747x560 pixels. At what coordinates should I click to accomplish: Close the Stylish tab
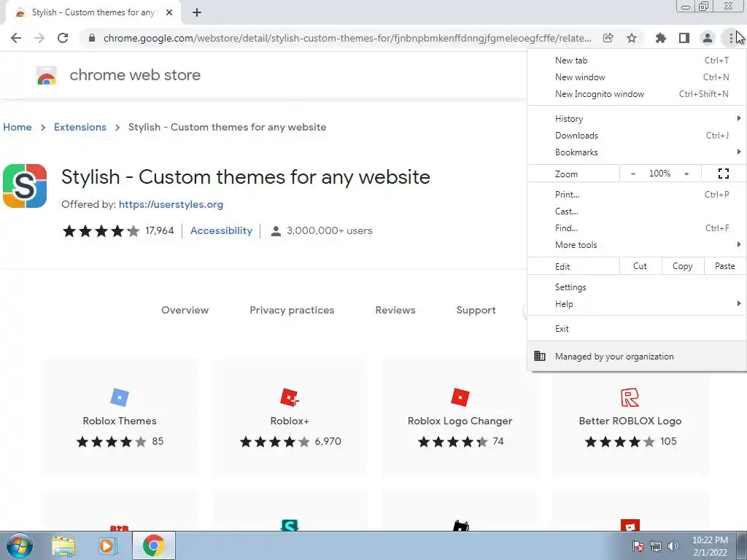point(169,12)
